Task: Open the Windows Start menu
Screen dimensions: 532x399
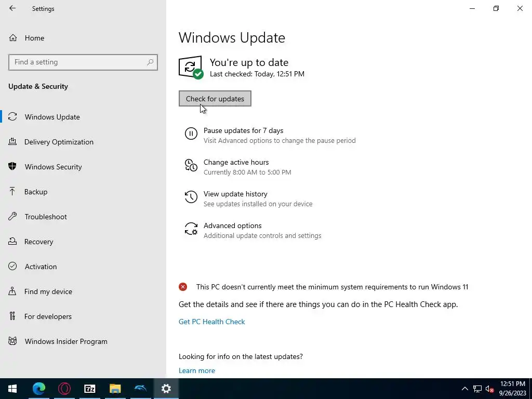Action: pyautogui.click(x=12, y=389)
